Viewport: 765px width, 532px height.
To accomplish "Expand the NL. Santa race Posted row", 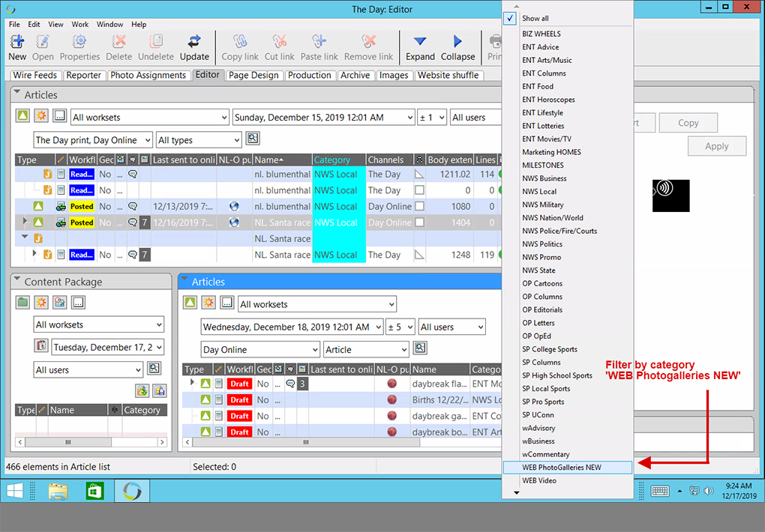I will click(25, 222).
